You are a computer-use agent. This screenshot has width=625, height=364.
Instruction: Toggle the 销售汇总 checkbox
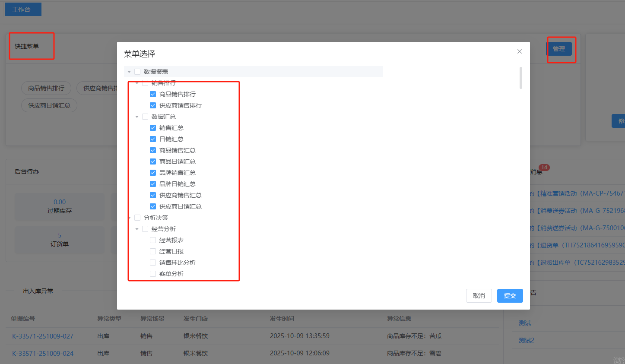[153, 128]
